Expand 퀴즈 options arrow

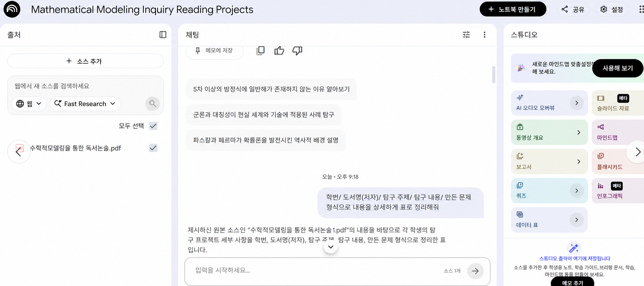point(577,191)
